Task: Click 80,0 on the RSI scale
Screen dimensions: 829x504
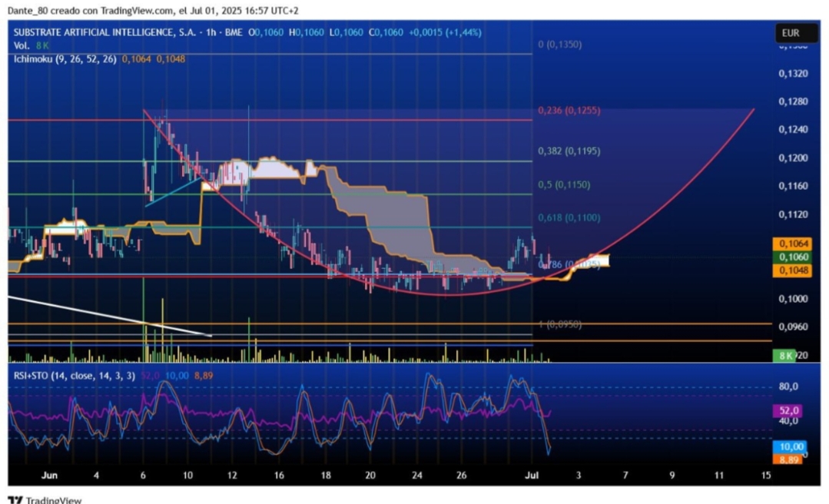Action: click(788, 386)
